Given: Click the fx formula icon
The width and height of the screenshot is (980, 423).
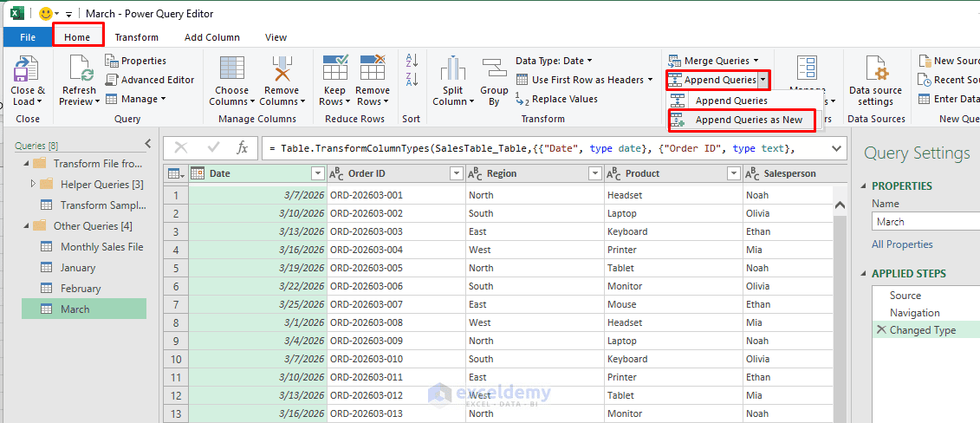Looking at the screenshot, I should click(x=243, y=148).
